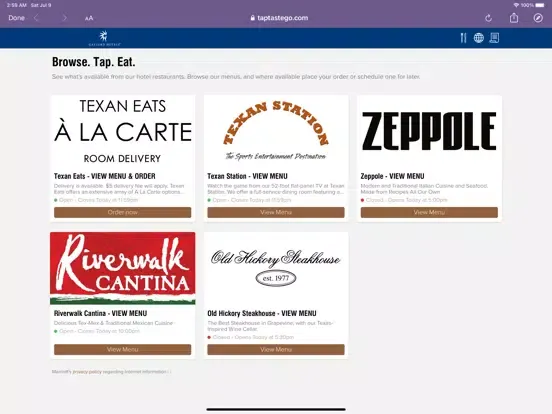Click View Menu under Texan Station

coord(276,212)
